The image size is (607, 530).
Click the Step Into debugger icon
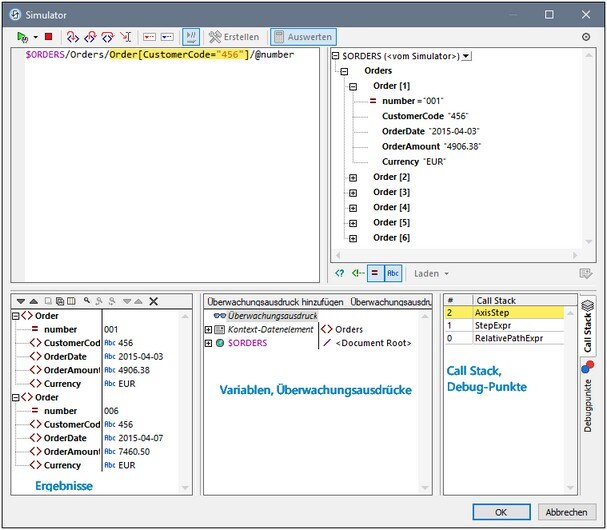73,36
